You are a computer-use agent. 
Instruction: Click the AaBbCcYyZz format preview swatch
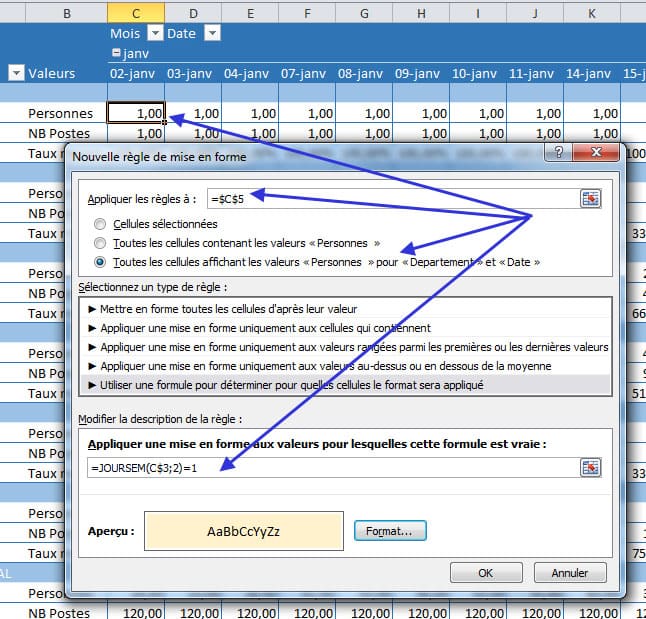pos(243,531)
